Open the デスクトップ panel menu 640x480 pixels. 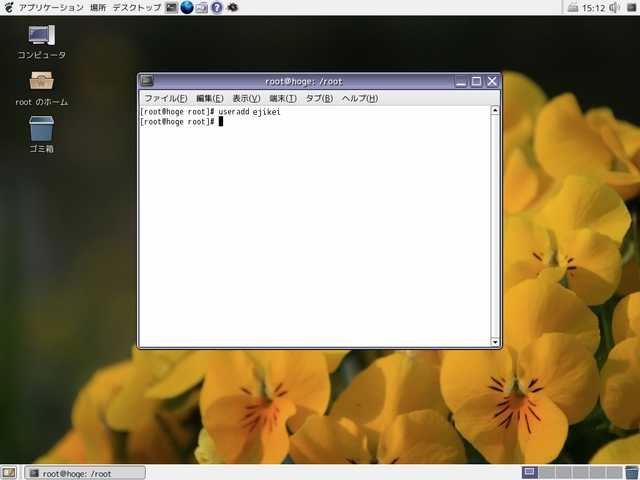pos(137,7)
